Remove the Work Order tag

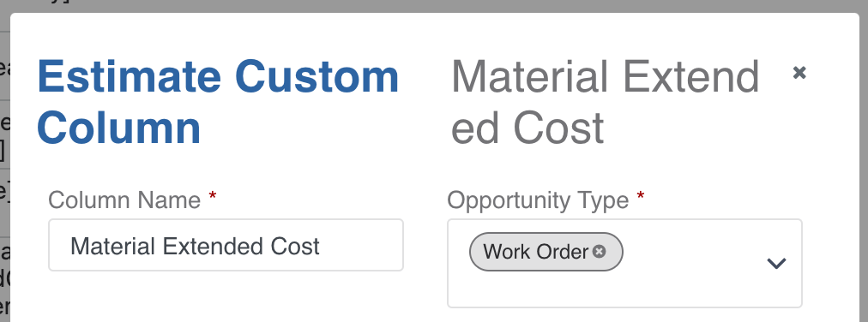[x=599, y=252]
